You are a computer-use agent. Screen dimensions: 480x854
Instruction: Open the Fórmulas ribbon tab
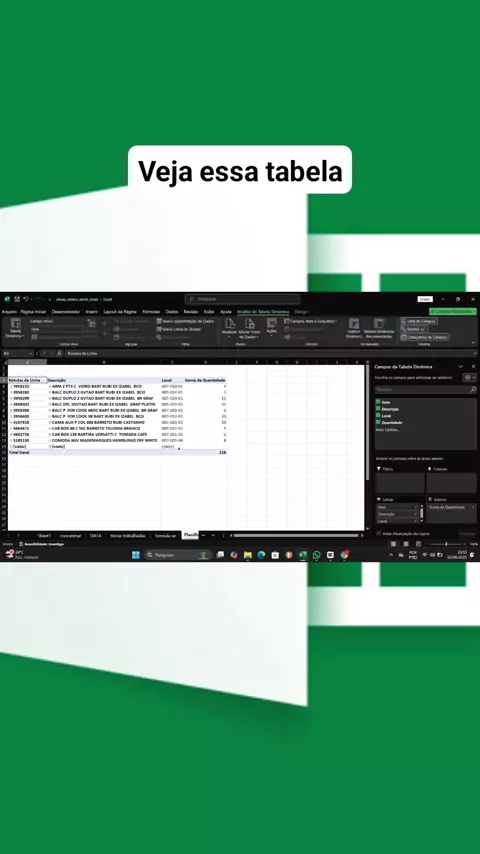coord(151,312)
